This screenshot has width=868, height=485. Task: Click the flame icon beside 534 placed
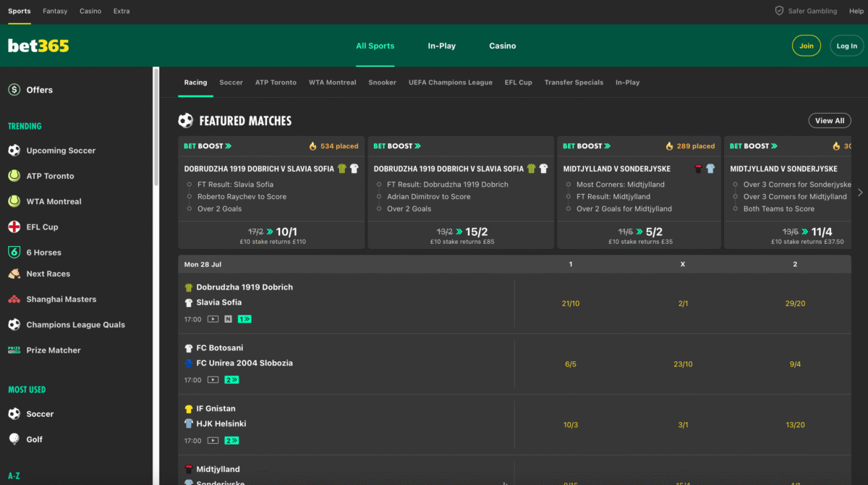pyautogui.click(x=312, y=145)
